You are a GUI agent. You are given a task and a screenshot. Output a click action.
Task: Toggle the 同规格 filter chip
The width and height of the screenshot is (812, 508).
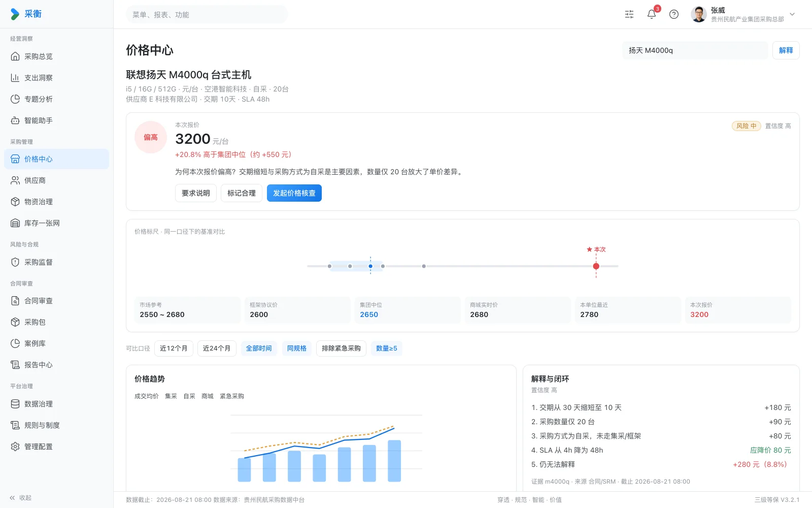[297, 348]
